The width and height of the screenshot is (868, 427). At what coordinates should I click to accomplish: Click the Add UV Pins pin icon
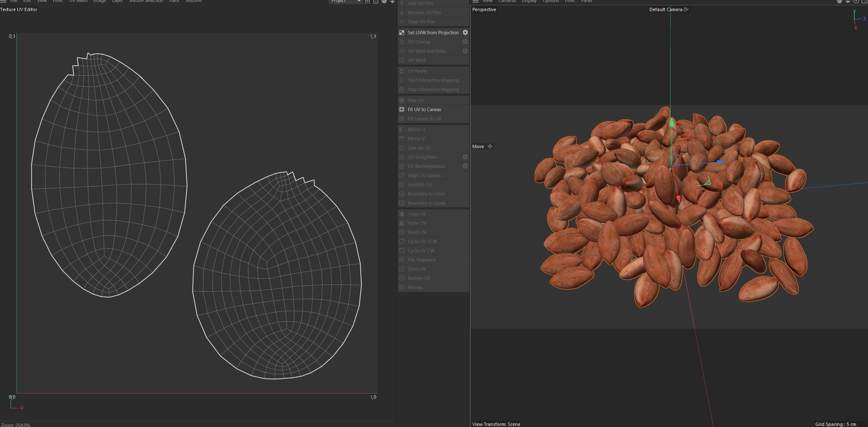pos(402,3)
